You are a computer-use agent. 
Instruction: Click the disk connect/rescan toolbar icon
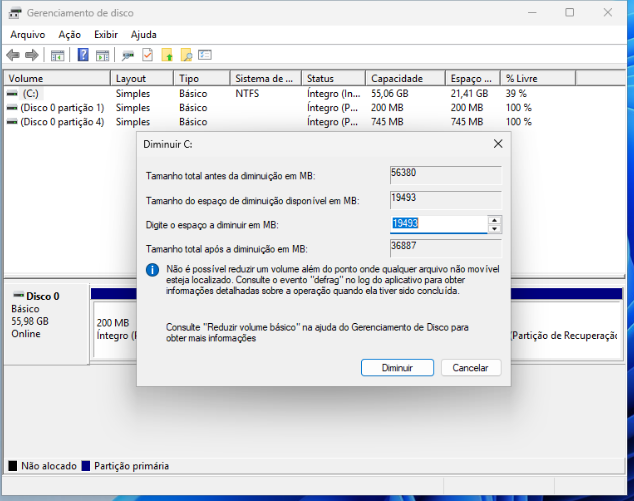[x=128, y=55]
